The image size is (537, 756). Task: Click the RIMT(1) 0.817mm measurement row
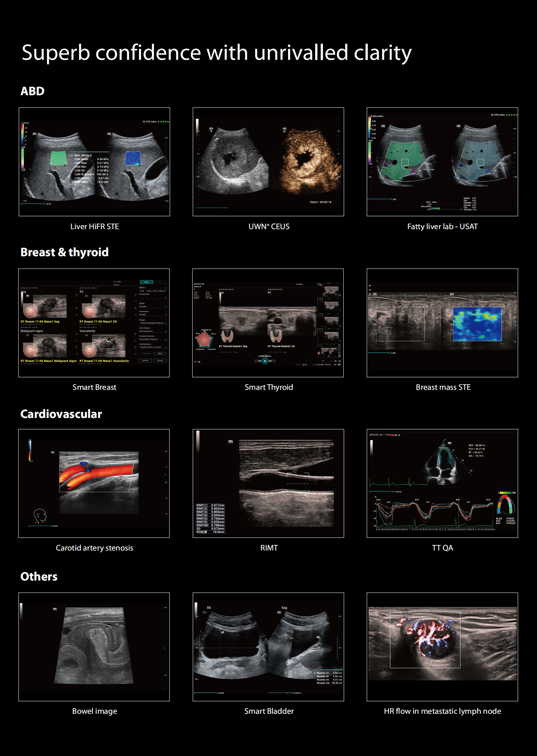point(210,505)
